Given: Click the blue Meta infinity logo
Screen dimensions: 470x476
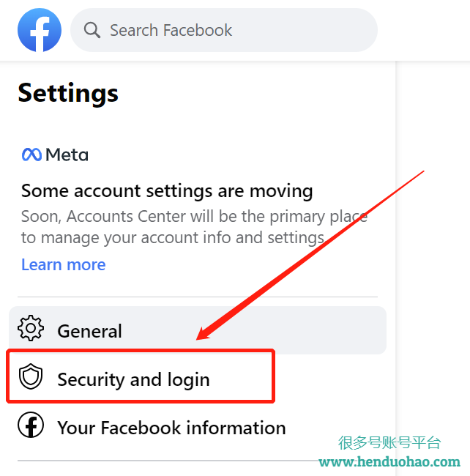Looking at the screenshot, I should coord(31,155).
